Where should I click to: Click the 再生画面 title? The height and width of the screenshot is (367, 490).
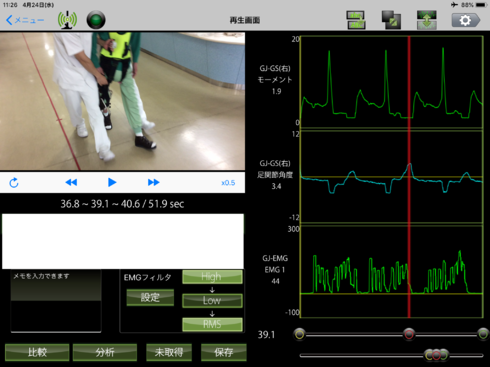245,20
